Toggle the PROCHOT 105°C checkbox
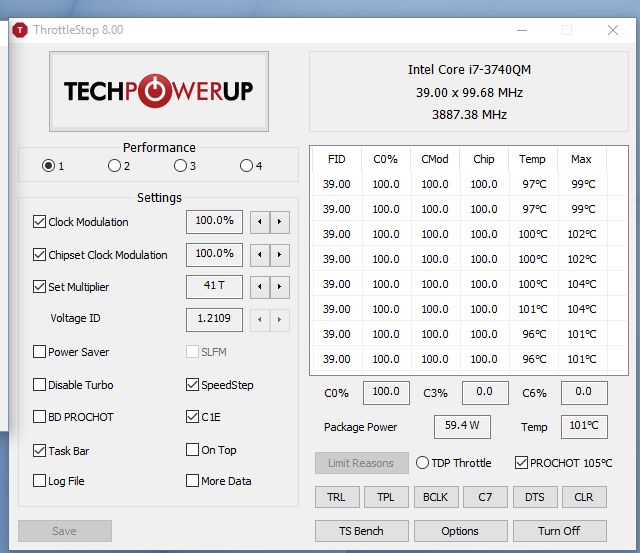This screenshot has height=553, width=640. tap(521, 462)
